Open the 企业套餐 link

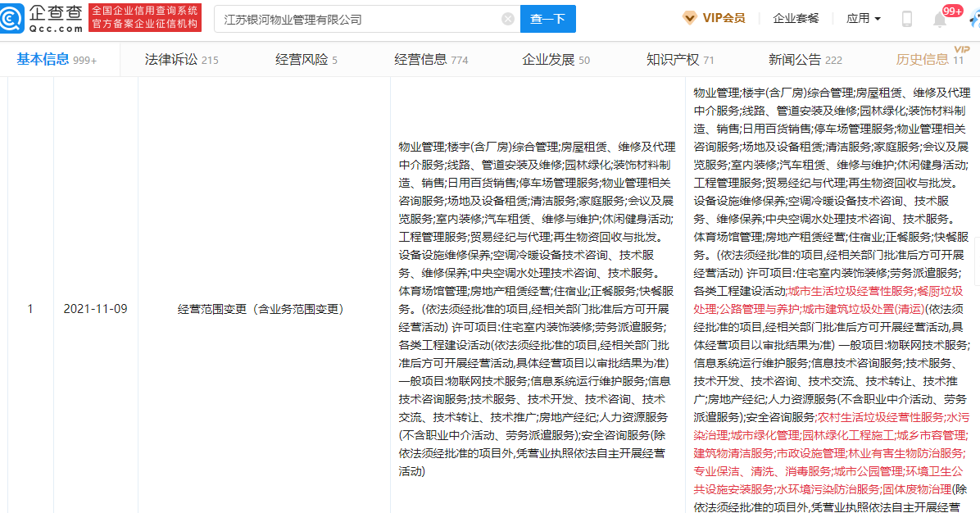(796, 18)
